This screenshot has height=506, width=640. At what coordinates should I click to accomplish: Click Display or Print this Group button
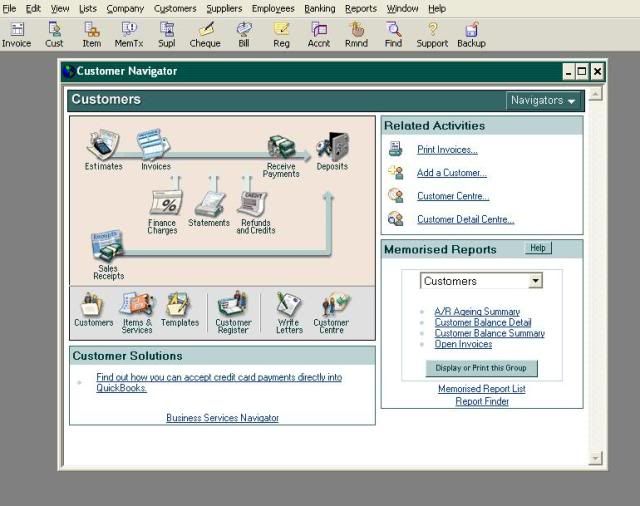point(481,368)
